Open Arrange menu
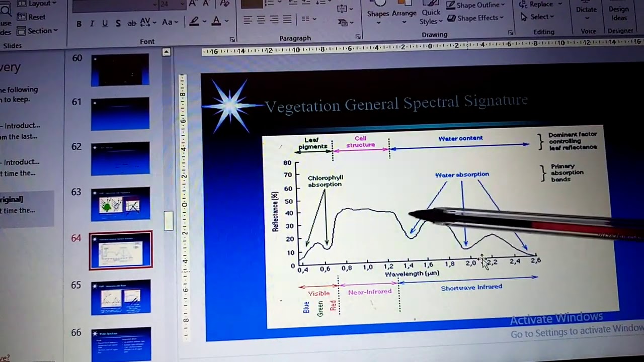 tap(404, 11)
